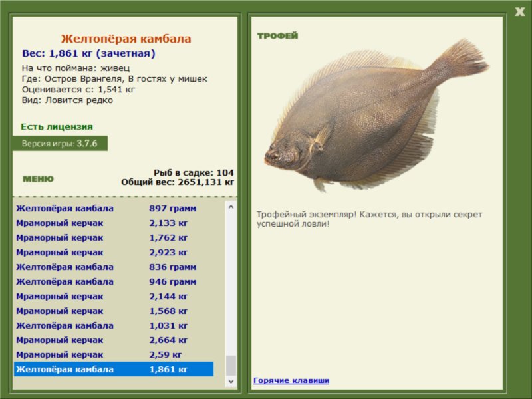Close the trophy window with the X
Image resolution: width=532 pixels, height=399 pixels.
(519, 11)
